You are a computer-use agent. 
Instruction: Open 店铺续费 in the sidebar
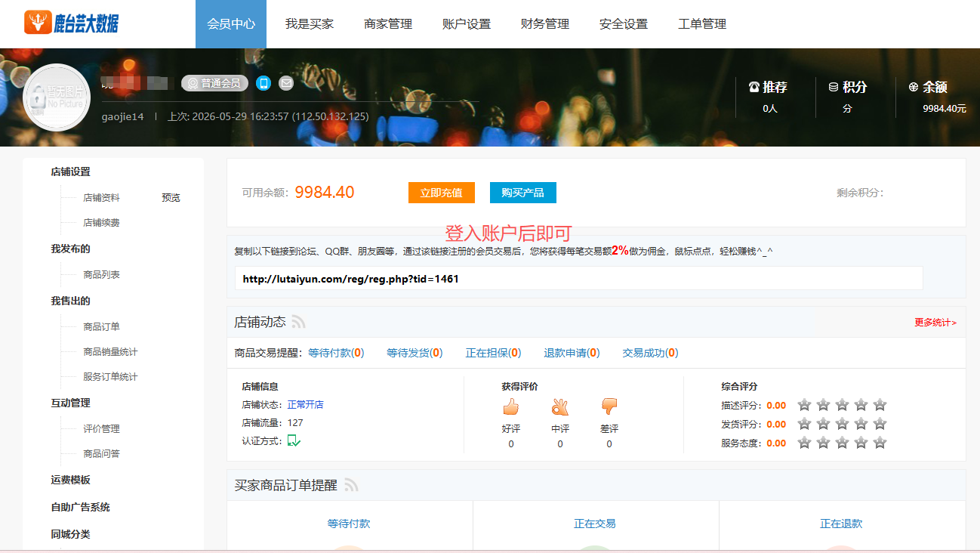pos(101,223)
